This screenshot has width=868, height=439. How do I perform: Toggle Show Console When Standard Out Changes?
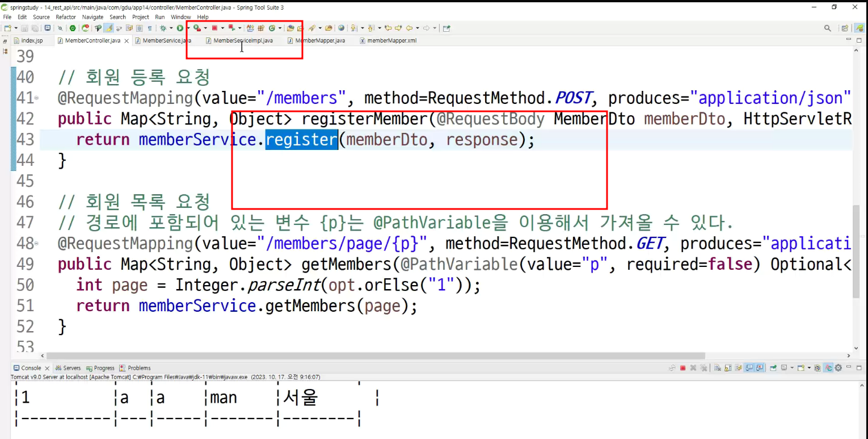click(749, 368)
